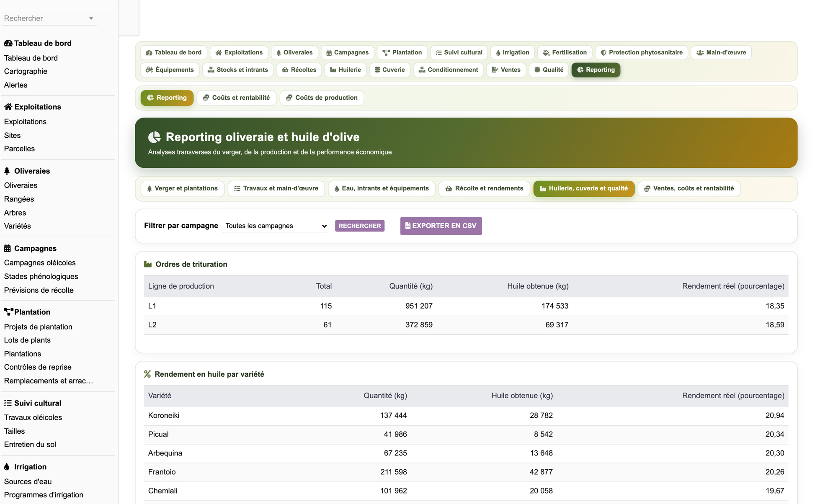Click the CSV file icon in export button
Screen dimensions: 815x504
(407, 226)
